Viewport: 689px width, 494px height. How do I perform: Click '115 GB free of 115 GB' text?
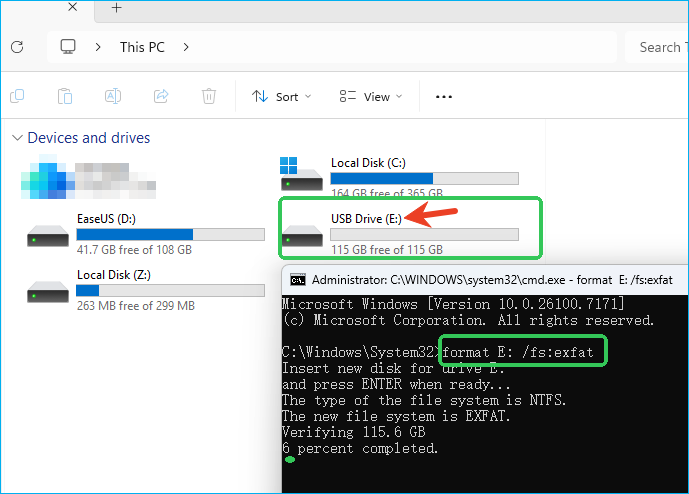[x=387, y=250]
